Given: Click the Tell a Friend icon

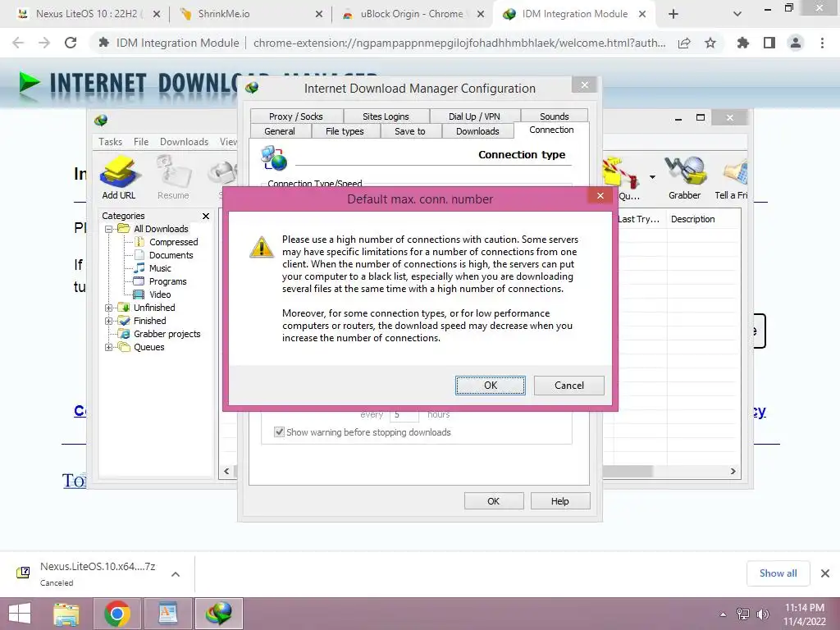Looking at the screenshot, I should point(731,178).
